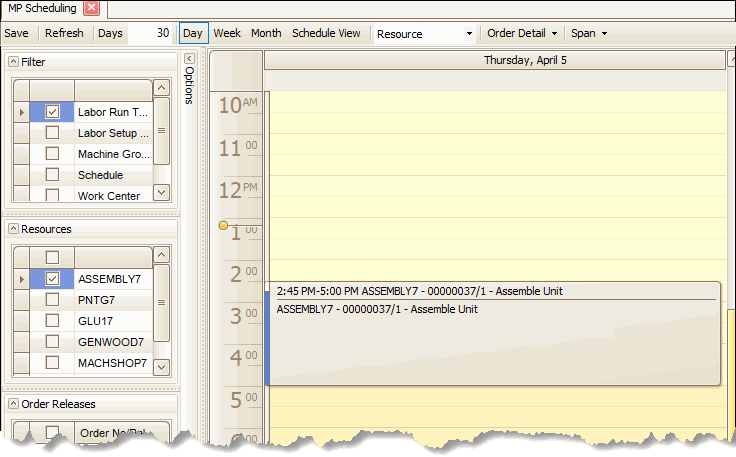Check the PNTG7 resource checkbox

(52, 299)
